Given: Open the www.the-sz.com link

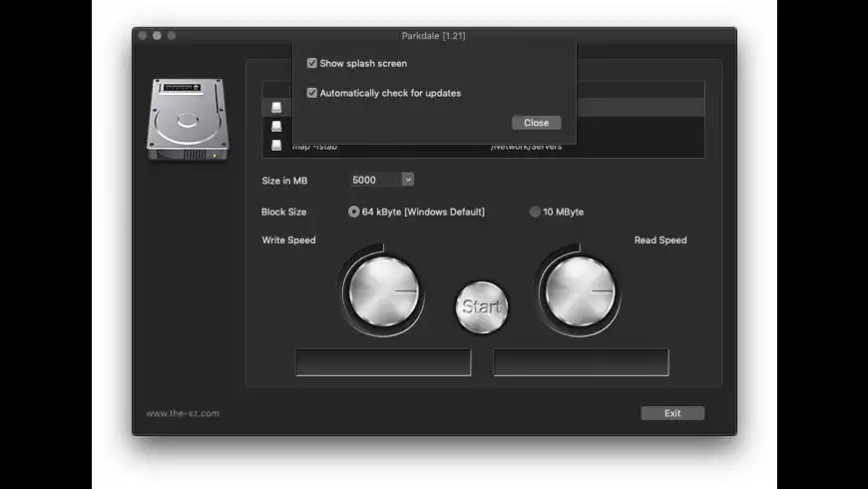Looking at the screenshot, I should click(183, 413).
